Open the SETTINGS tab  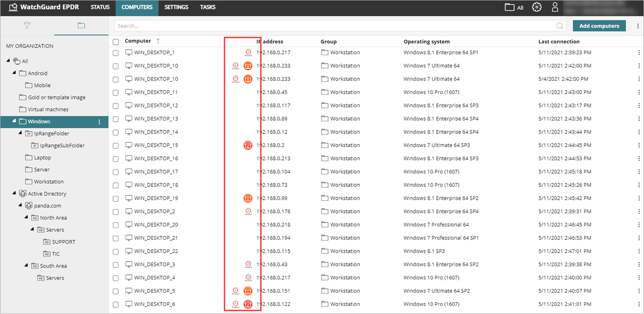tap(177, 8)
